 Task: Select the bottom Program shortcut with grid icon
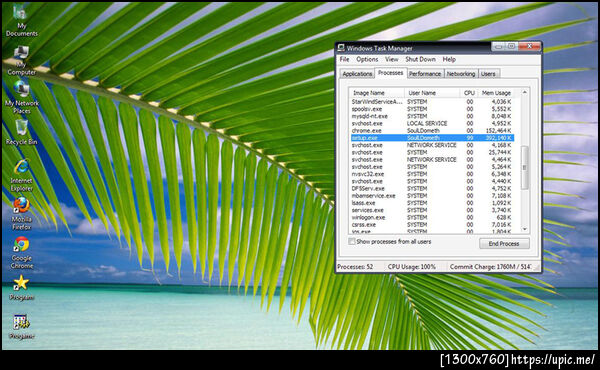(x=21, y=326)
